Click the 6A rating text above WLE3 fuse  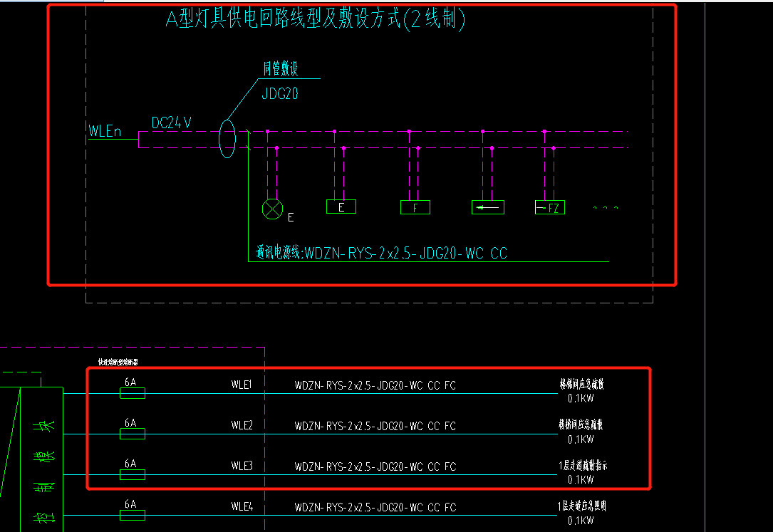pyautogui.click(x=130, y=463)
